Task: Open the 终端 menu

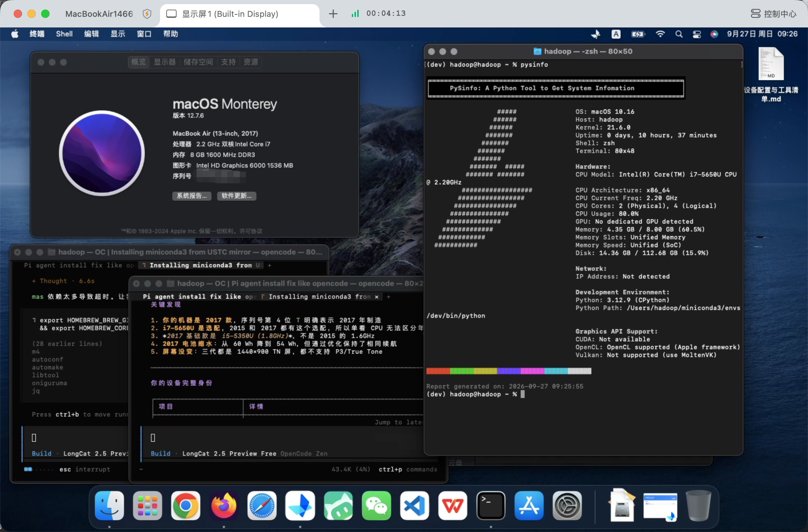Action: click(x=37, y=34)
